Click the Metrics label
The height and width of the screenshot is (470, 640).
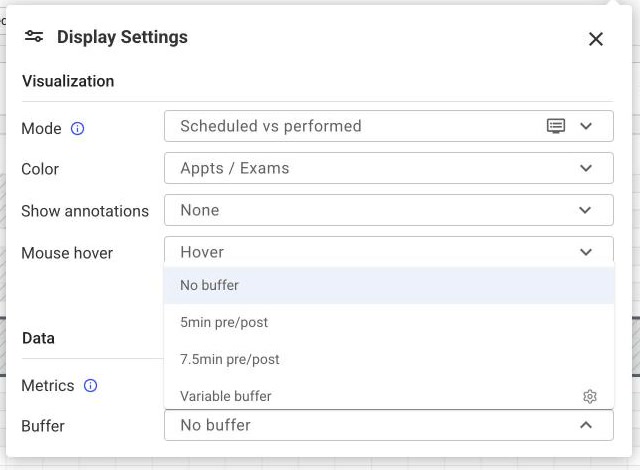[x=48, y=386]
